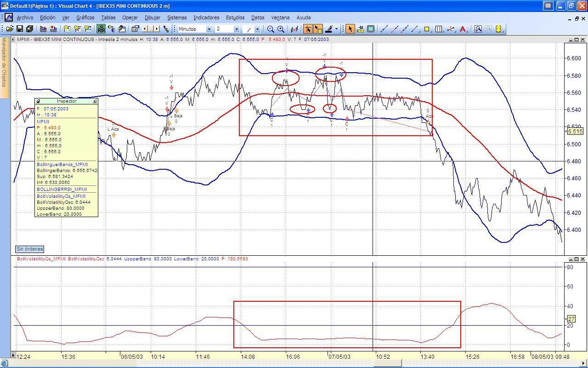Click the Sin órdenes button
Viewport: 588px width, 368px height.
click(x=30, y=249)
